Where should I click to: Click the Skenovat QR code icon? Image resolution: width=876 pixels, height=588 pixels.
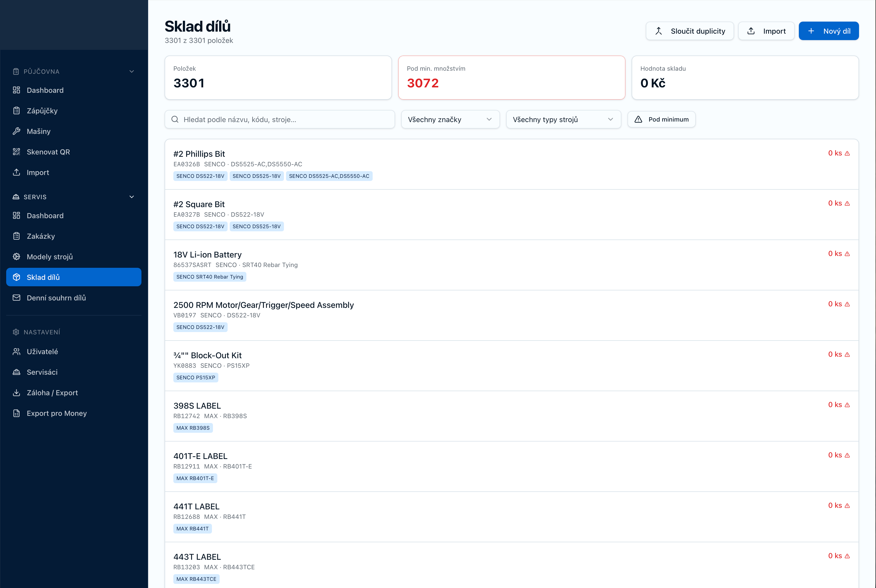pyautogui.click(x=16, y=152)
